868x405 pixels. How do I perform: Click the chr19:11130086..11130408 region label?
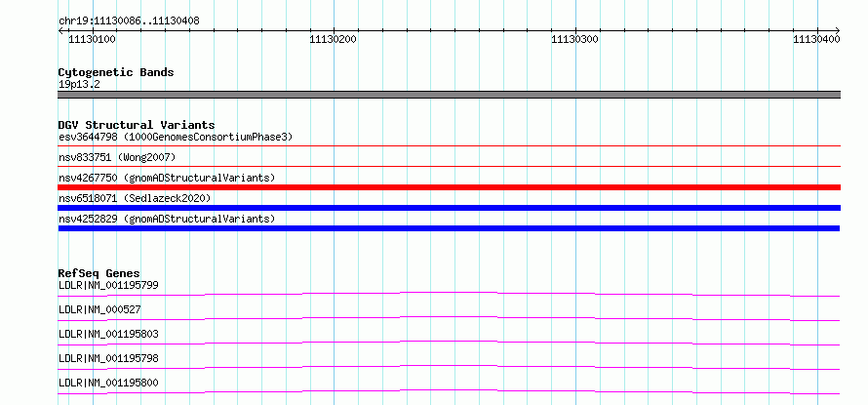pyautogui.click(x=129, y=21)
